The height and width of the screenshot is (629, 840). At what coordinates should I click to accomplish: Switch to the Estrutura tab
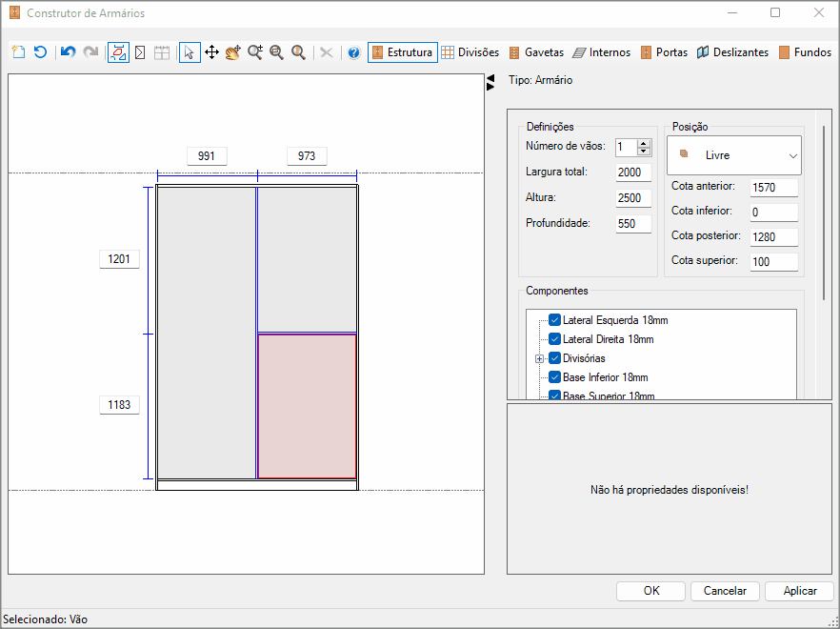tap(403, 52)
